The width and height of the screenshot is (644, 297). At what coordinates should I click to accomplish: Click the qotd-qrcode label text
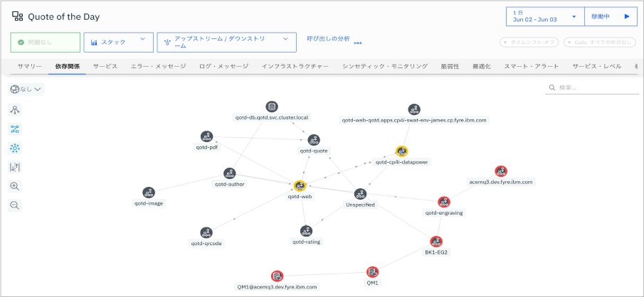click(x=206, y=243)
